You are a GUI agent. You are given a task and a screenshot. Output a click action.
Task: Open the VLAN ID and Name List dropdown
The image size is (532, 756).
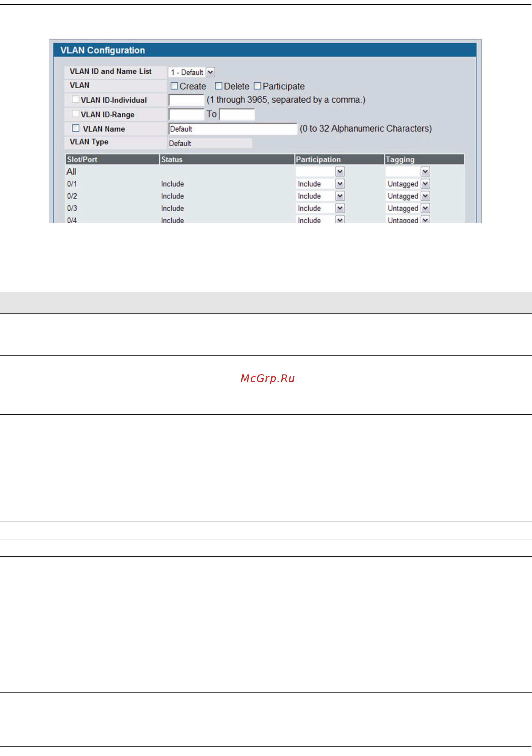click(191, 72)
